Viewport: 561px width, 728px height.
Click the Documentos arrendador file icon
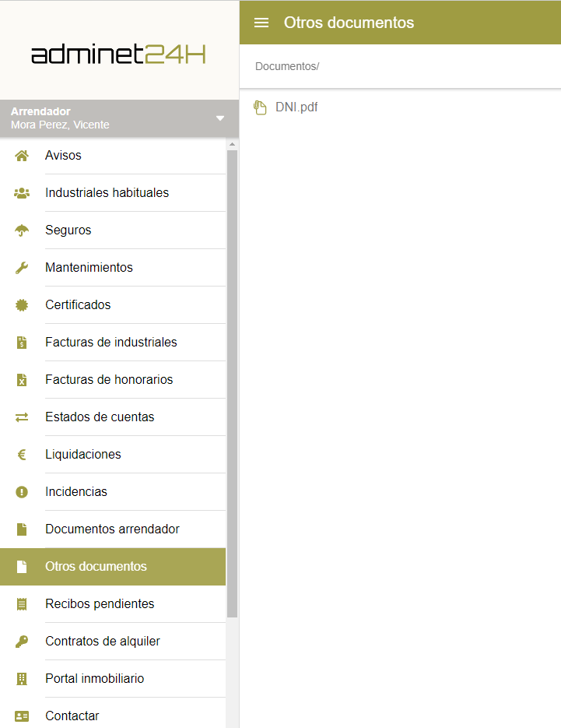(22, 529)
